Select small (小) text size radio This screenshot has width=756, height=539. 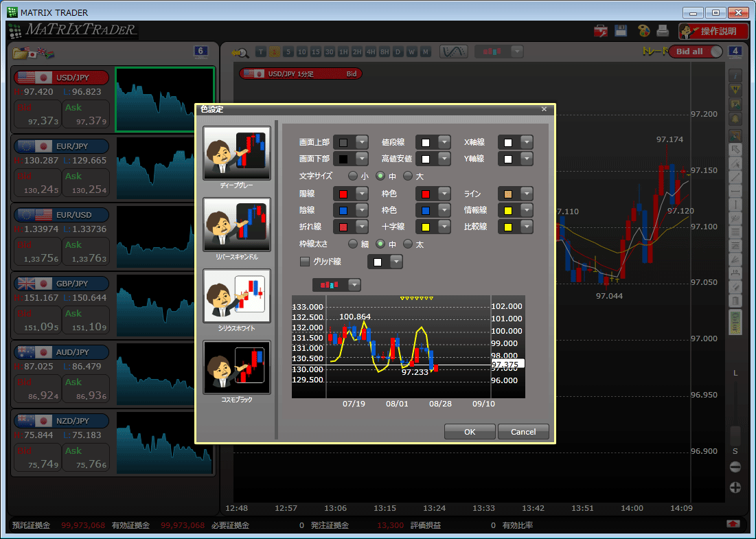click(353, 176)
